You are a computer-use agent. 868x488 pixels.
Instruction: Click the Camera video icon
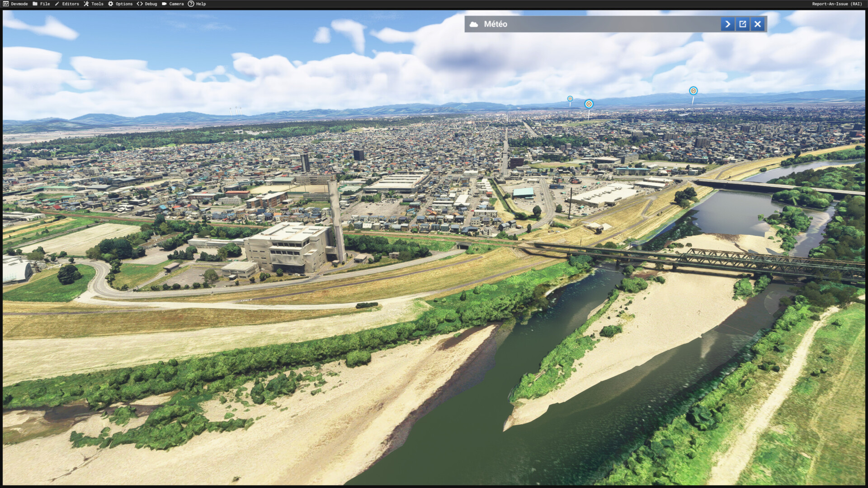pos(164,4)
